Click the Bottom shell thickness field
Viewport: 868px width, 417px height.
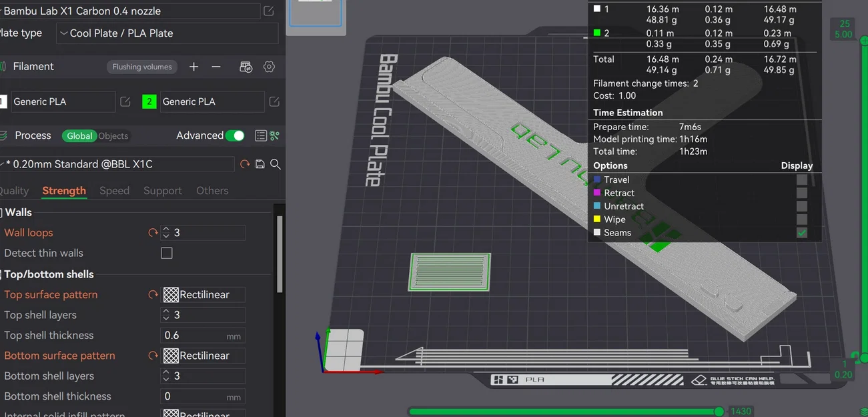203,396
